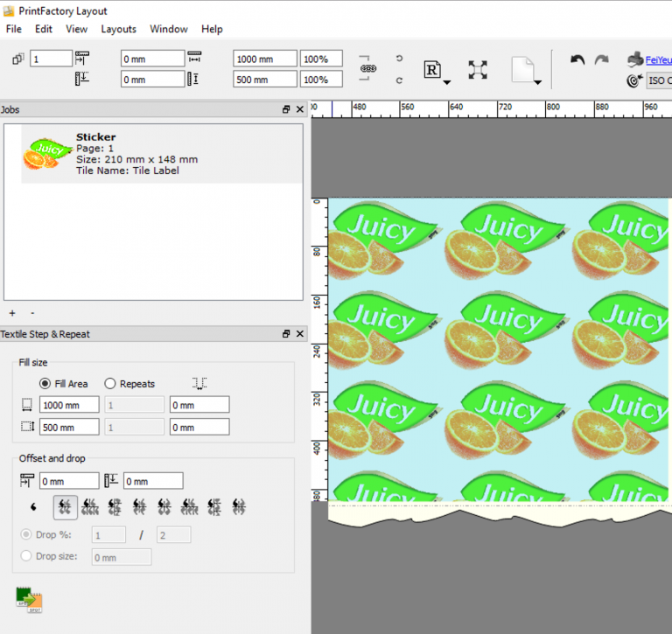
Task: Click the 640 mark on horizontal ruler
Action: pyautogui.click(x=457, y=107)
